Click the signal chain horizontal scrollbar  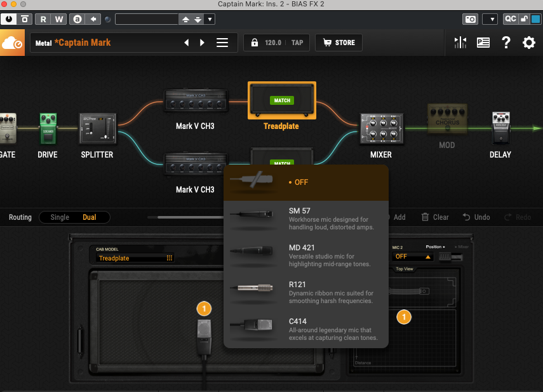191,217
